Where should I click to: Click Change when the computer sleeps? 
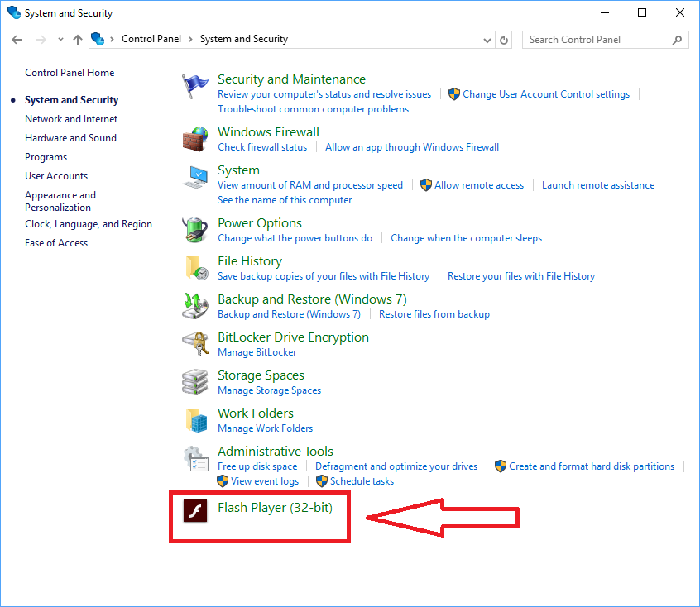click(466, 238)
